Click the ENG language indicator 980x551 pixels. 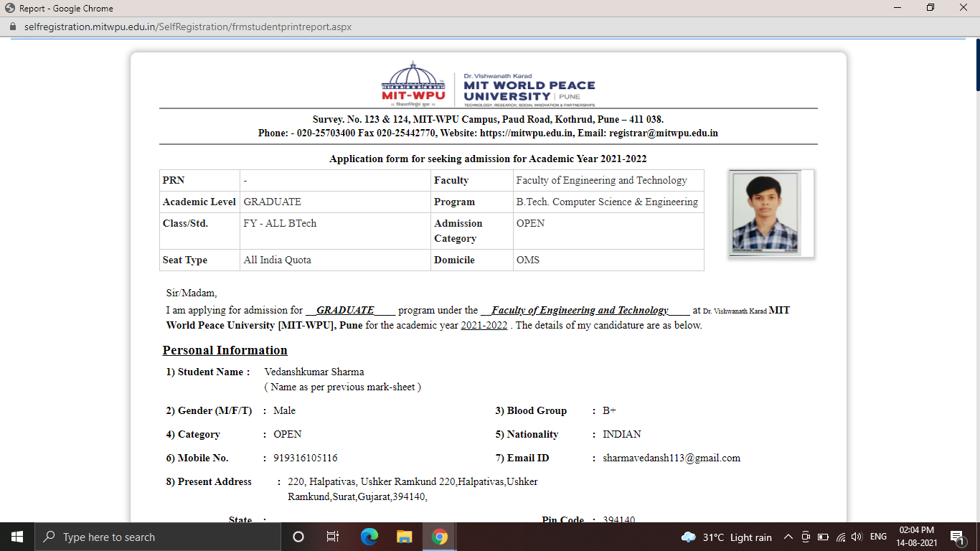tap(878, 537)
